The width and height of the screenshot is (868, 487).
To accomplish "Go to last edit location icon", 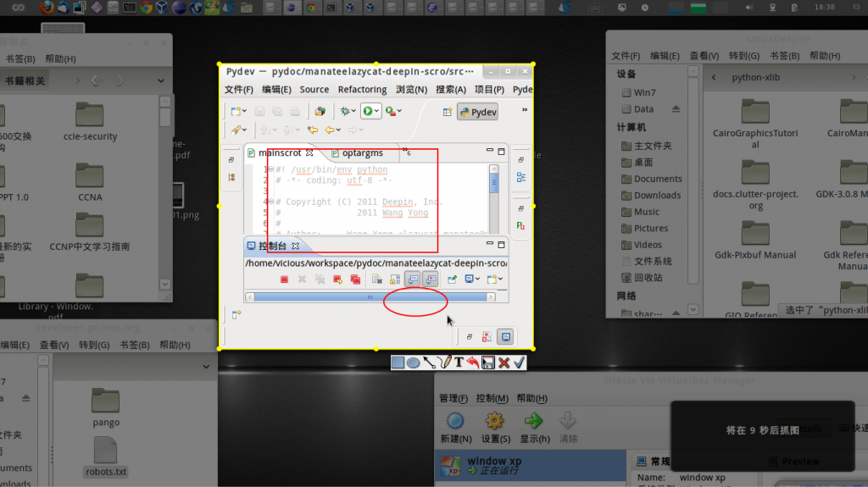I will (312, 130).
